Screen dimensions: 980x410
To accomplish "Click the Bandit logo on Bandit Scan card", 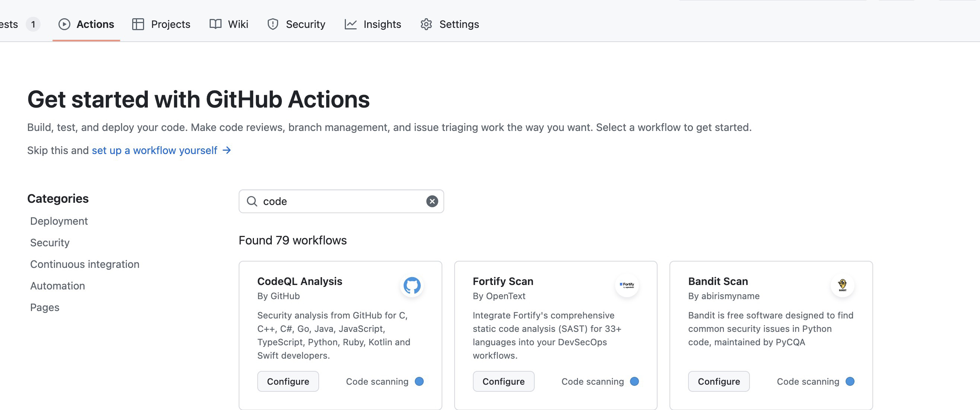I will pyautogui.click(x=842, y=285).
